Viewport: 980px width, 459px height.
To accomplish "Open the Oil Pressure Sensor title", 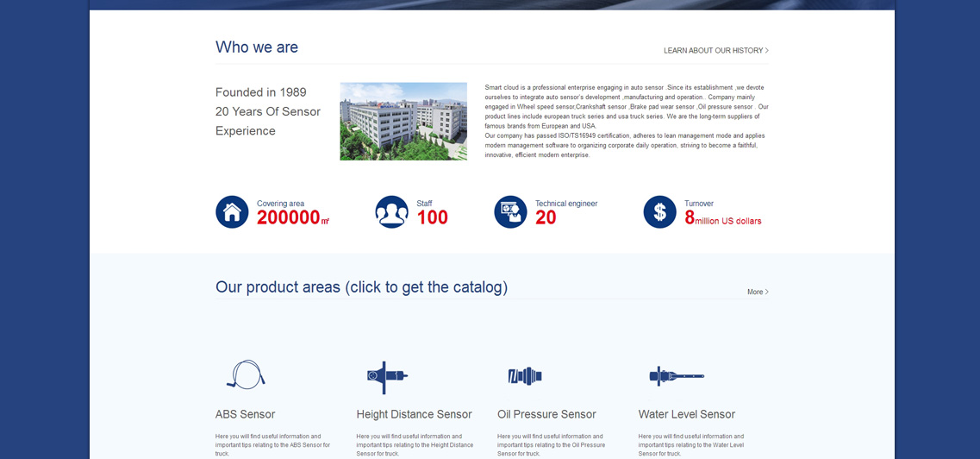I will [x=546, y=415].
